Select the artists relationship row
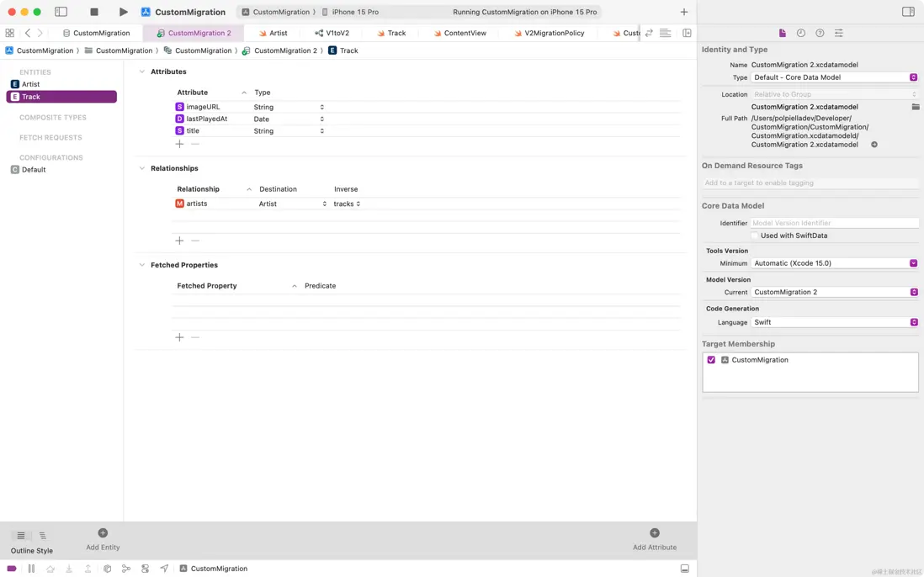Screen dimensions: 924x577 pyautogui.click(x=426, y=204)
